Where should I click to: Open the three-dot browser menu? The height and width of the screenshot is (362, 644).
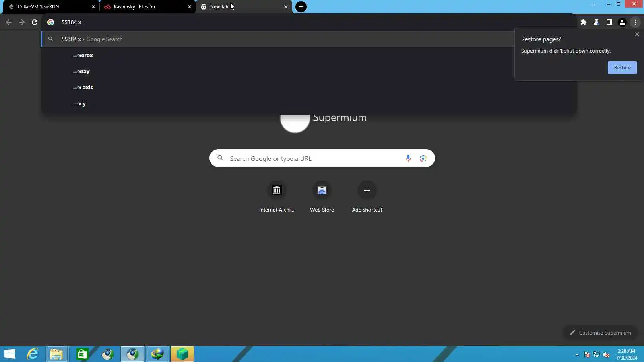635,22
